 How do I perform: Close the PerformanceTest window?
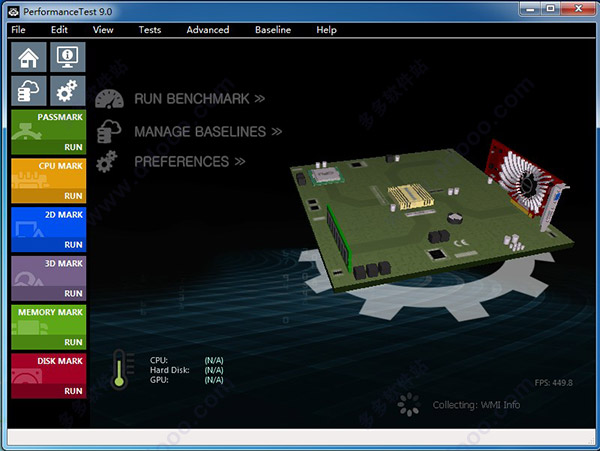(x=578, y=9)
